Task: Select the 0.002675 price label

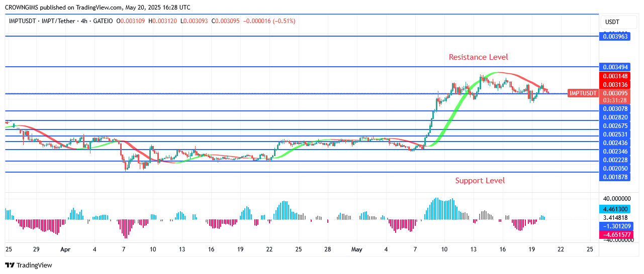Action: 616,126
